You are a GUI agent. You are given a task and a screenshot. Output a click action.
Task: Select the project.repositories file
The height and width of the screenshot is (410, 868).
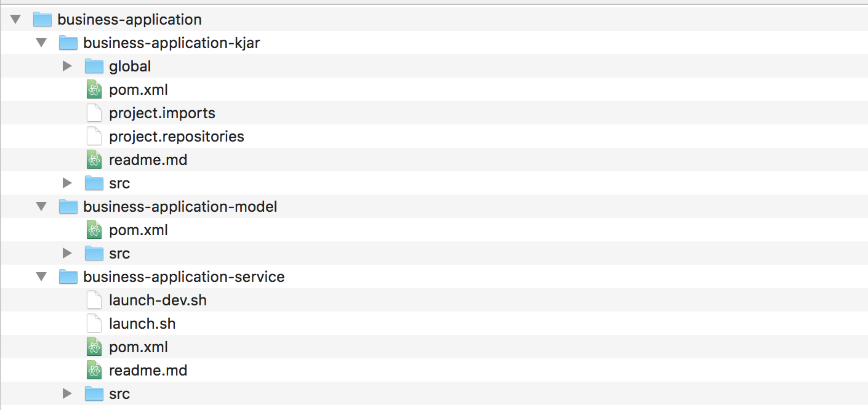coord(176,137)
